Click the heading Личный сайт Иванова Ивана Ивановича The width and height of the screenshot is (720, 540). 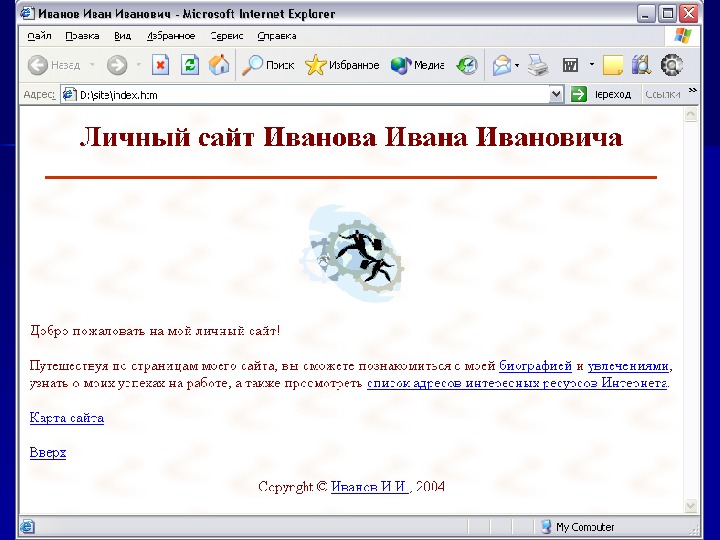click(351, 137)
